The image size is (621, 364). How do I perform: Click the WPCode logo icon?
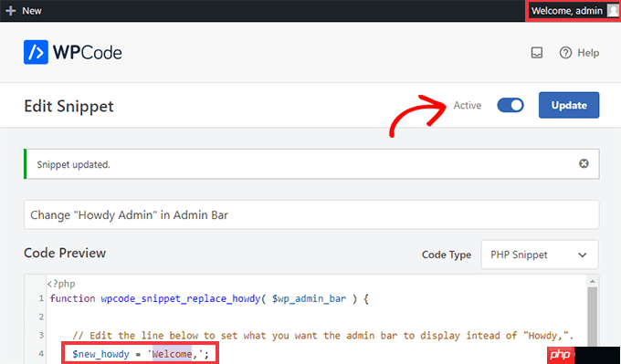pos(36,52)
